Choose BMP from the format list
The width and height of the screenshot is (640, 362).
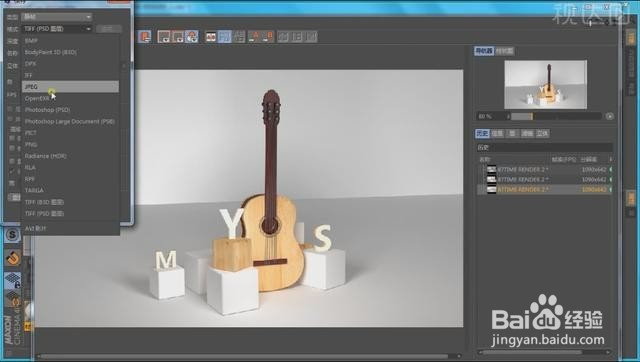(x=70, y=41)
